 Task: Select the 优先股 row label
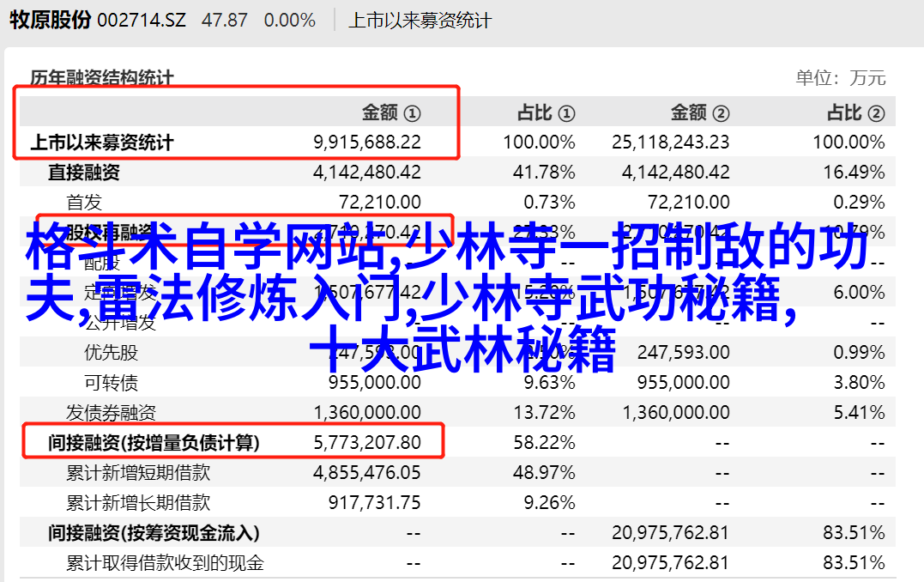point(111,353)
